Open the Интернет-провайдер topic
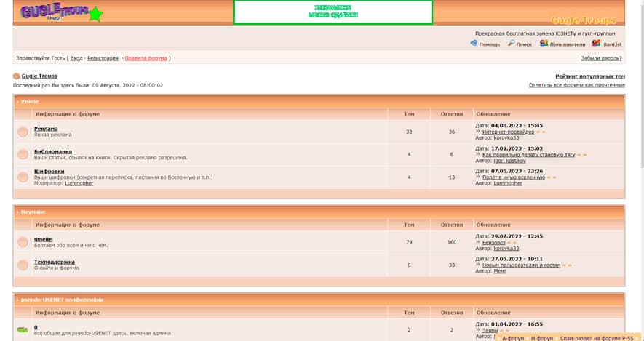Viewport: 644px width, 341px height. click(509, 132)
